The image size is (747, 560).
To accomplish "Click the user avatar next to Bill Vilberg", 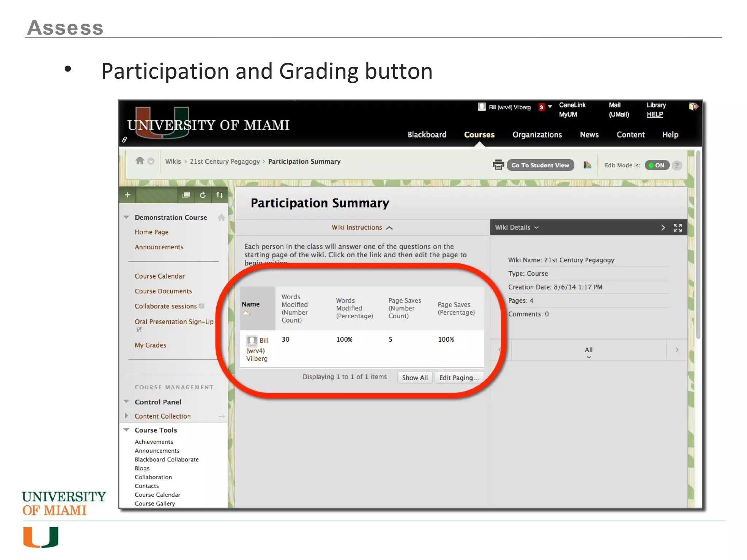I will (481, 107).
